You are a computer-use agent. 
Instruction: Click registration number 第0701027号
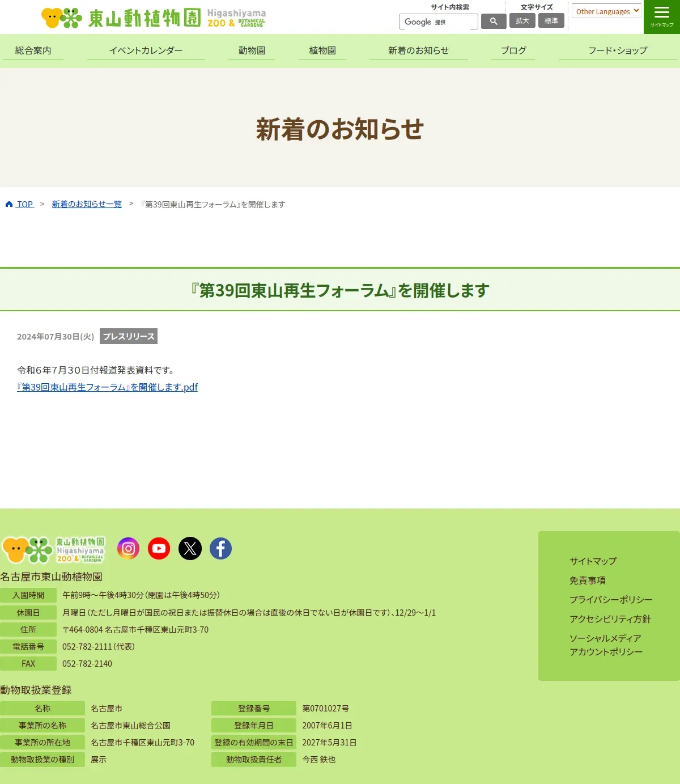[325, 709]
